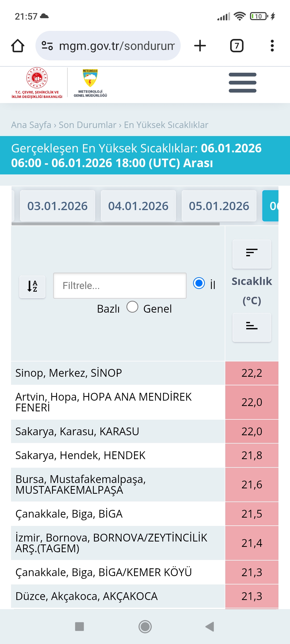
Task: Click the Çevre Şehircilik Bakanlığı logo
Action: tap(37, 83)
